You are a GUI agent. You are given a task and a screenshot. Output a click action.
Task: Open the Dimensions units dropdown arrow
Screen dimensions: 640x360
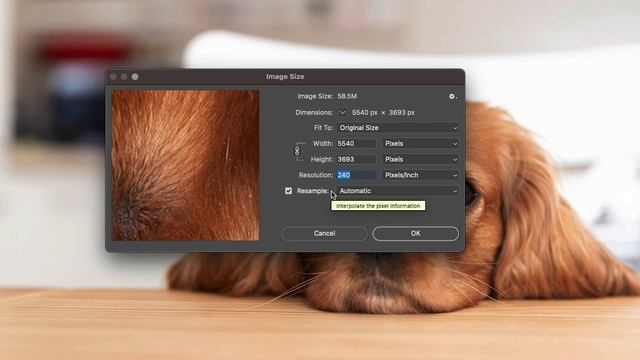point(342,112)
